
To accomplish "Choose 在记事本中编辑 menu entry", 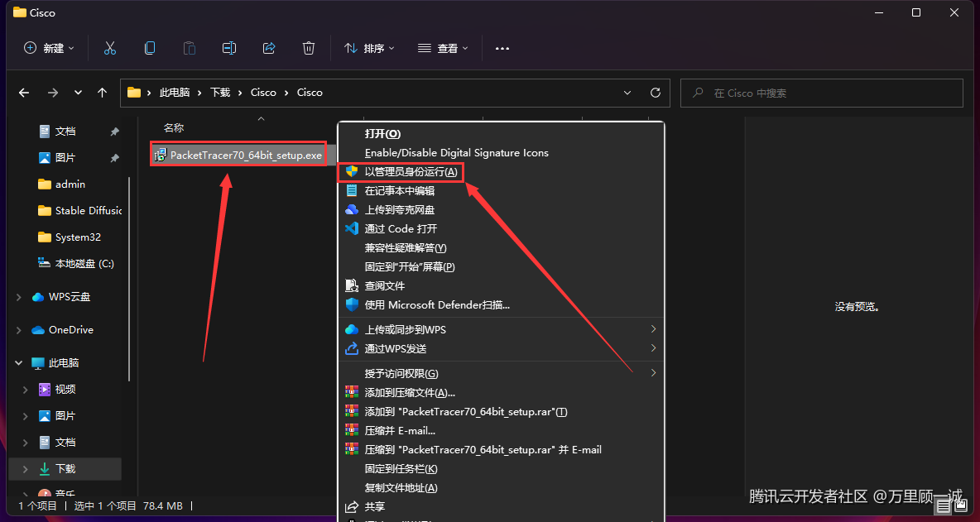I will [x=400, y=190].
